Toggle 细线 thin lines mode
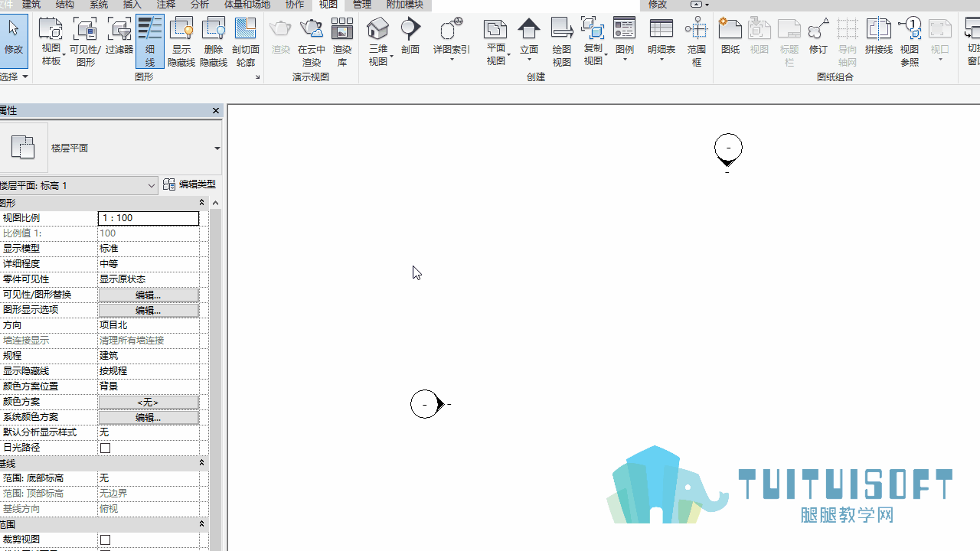 (150, 41)
